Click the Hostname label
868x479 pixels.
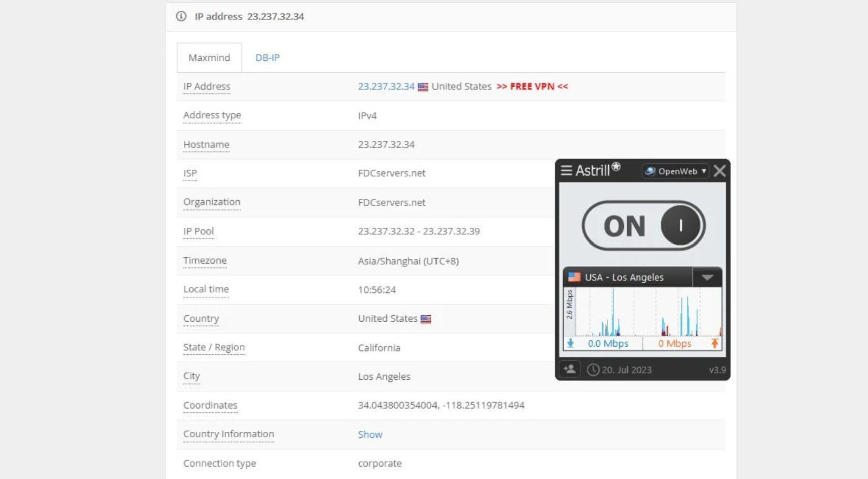[x=206, y=144]
